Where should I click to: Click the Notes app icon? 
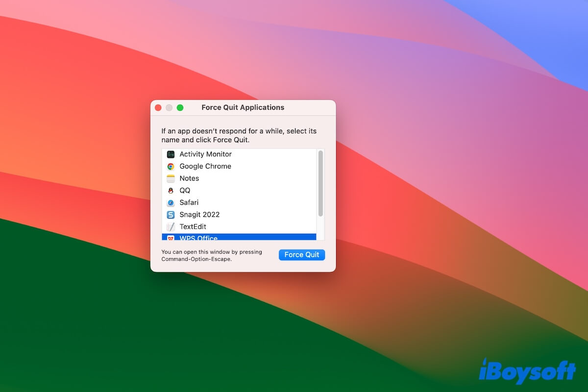click(171, 178)
